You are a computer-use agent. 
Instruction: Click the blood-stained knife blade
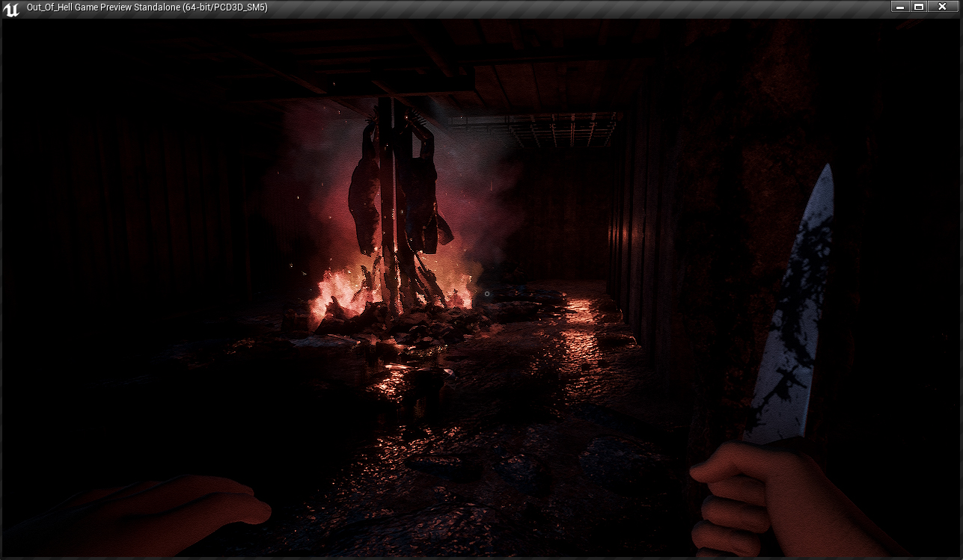tap(795, 314)
